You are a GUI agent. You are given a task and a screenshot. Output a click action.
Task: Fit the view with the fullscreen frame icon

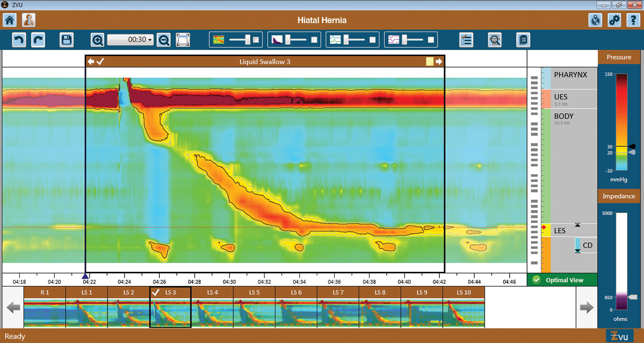183,40
